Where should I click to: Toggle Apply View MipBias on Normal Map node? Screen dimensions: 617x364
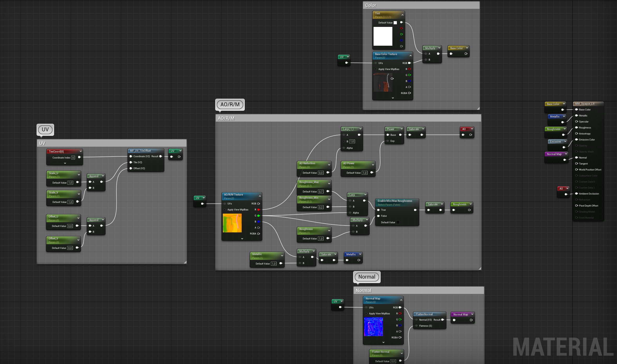(x=366, y=314)
